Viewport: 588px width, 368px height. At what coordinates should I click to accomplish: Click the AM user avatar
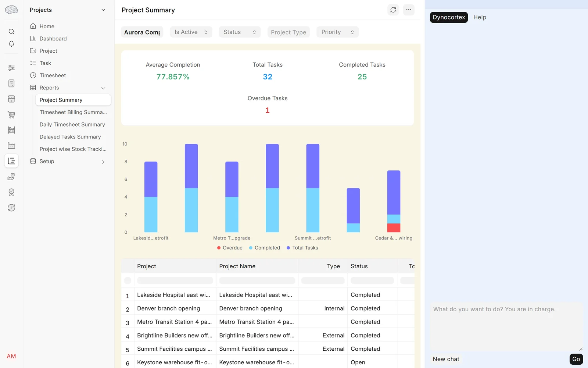(x=11, y=356)
